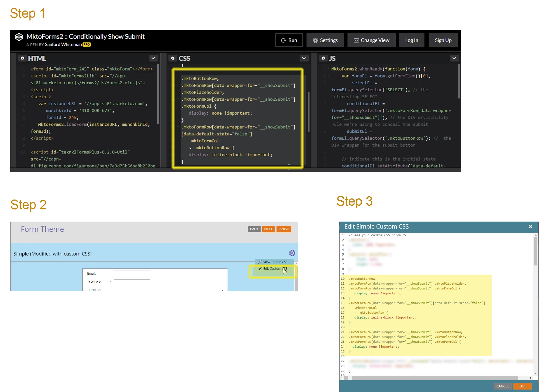Click the NEXT button in Form Theme
The width and height of the screenshot is (539, 392).
[x=268, y=229]
